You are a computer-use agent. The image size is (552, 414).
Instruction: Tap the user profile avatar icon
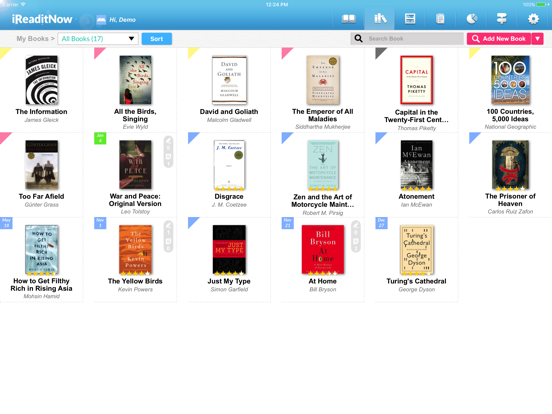point(101,20)
